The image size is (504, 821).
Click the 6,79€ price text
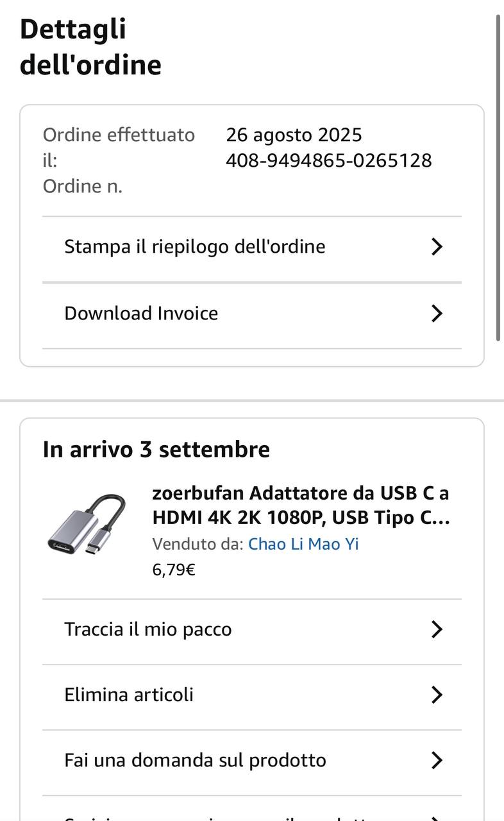pyautogui.click(x=174, y=570)
